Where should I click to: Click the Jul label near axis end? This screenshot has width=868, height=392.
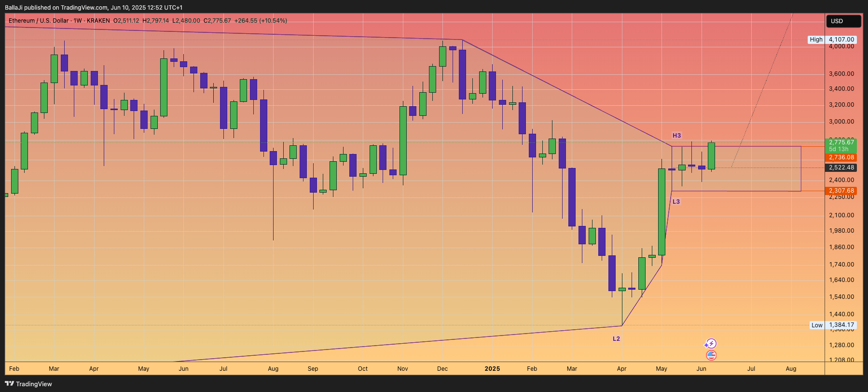[751, 369]
